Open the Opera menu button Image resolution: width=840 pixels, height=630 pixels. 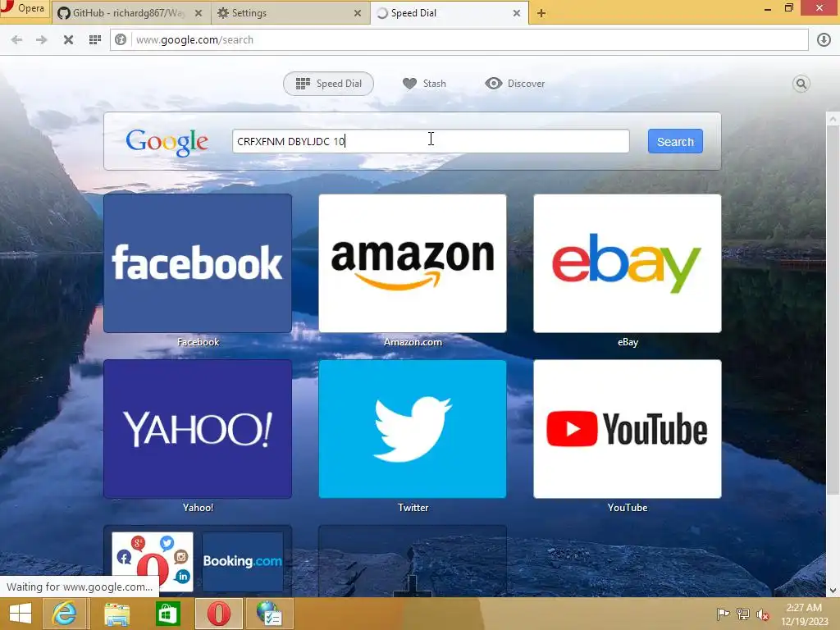(24, 8)
